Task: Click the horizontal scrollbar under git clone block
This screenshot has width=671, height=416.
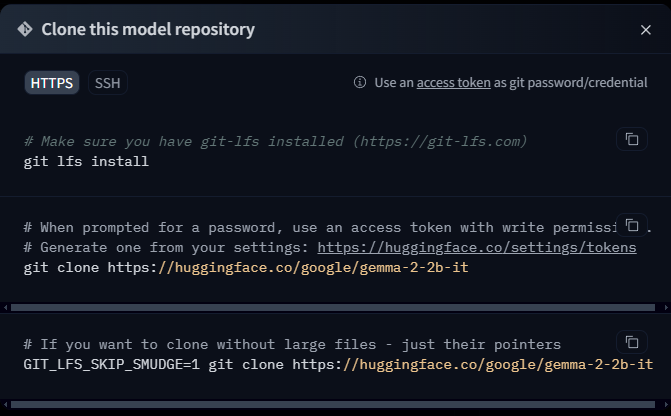Action: pos(333,307)
